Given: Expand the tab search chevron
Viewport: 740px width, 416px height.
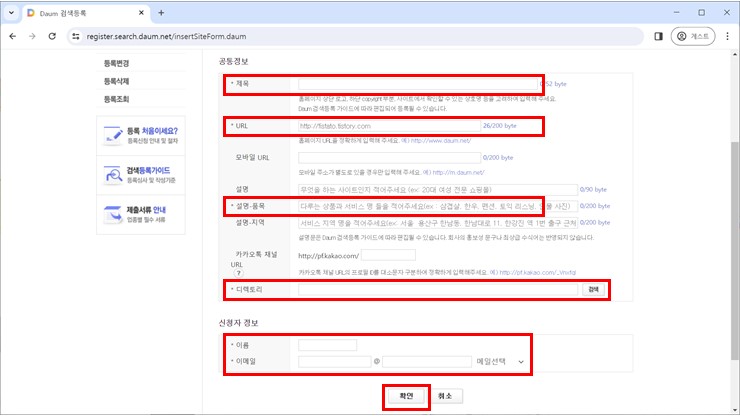Looking at the screenshot, I should [x=11, y=13].
